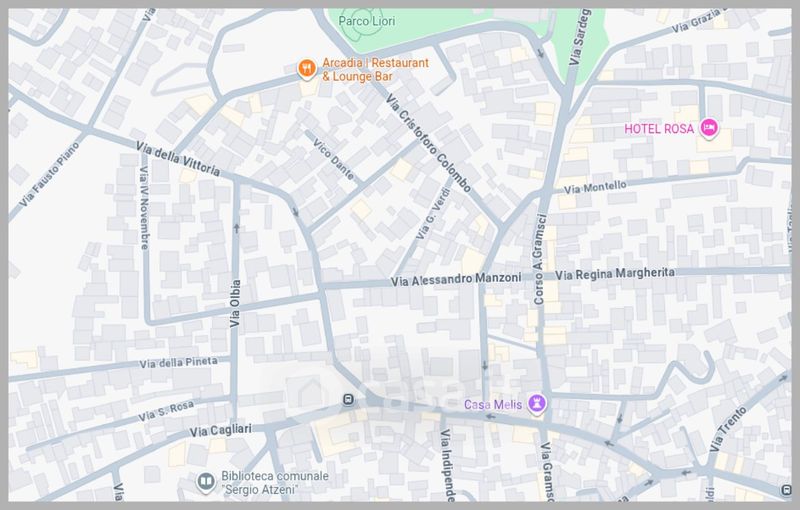Click the Via Alessandro Manzoni street label

[457, 281]
